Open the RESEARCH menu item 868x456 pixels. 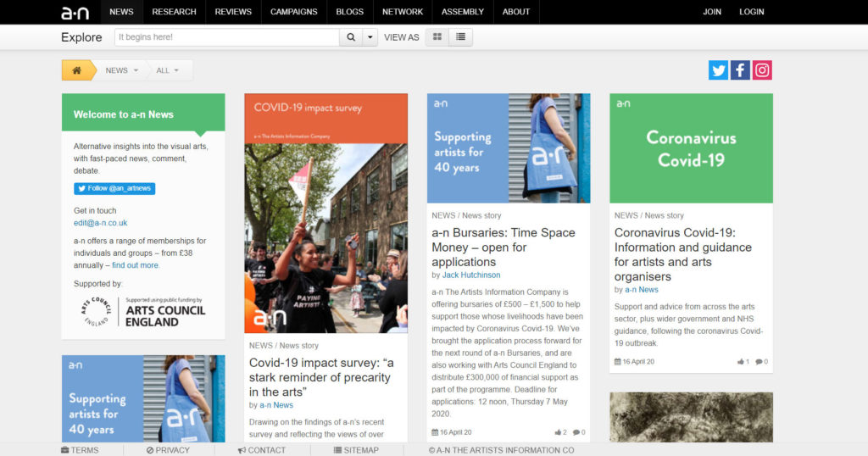coord(174,12)
